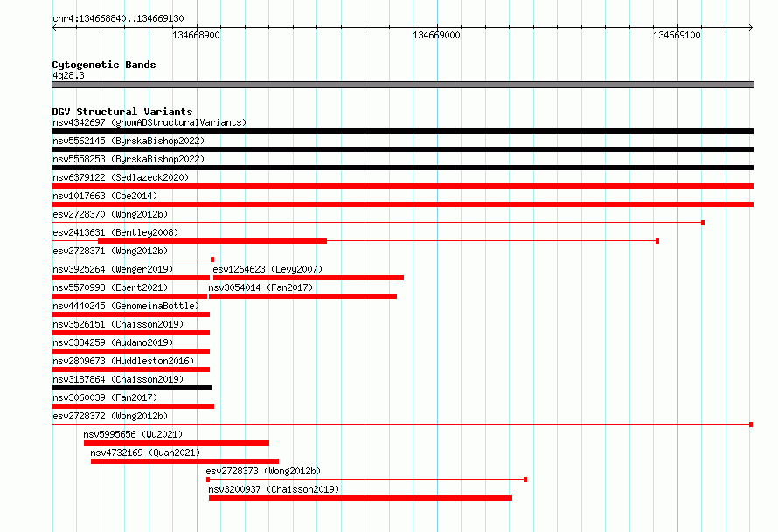This screenshot has width=778, height=532.
Task: Open nsv5558253 ByrskaBishop2022 variant
Action: [129, 159]
